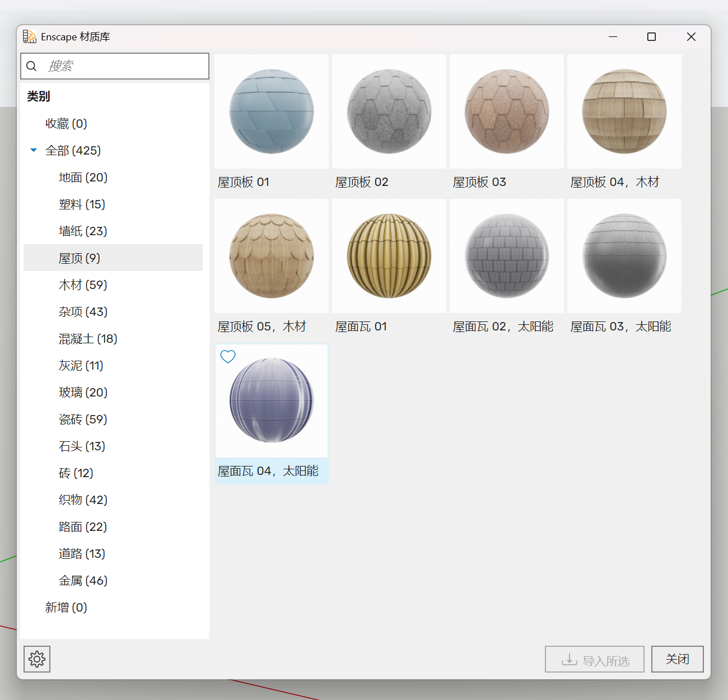Maximize the Enscape 材质库 window
This screenshot has width=728, height=700.
tap(651, 37)
